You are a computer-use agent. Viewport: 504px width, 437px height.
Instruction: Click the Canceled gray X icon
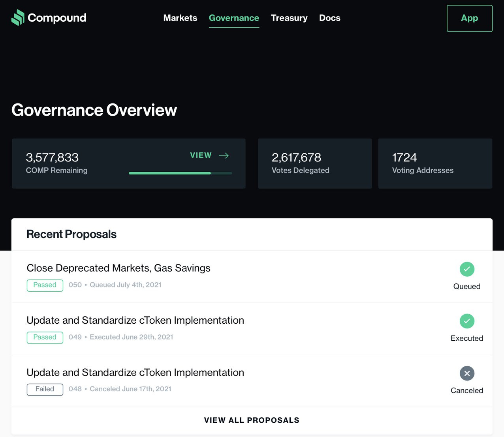(x=467, y=373)
